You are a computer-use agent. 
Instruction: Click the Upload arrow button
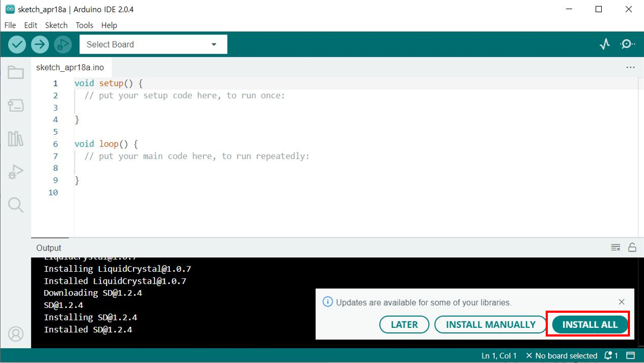tap(40, 44)
